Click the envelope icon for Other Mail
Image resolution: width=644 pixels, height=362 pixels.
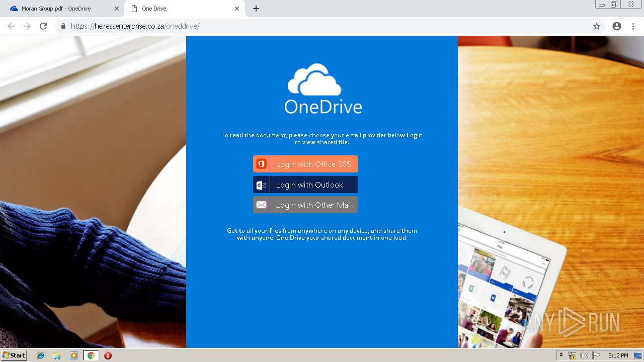(261, 205)
